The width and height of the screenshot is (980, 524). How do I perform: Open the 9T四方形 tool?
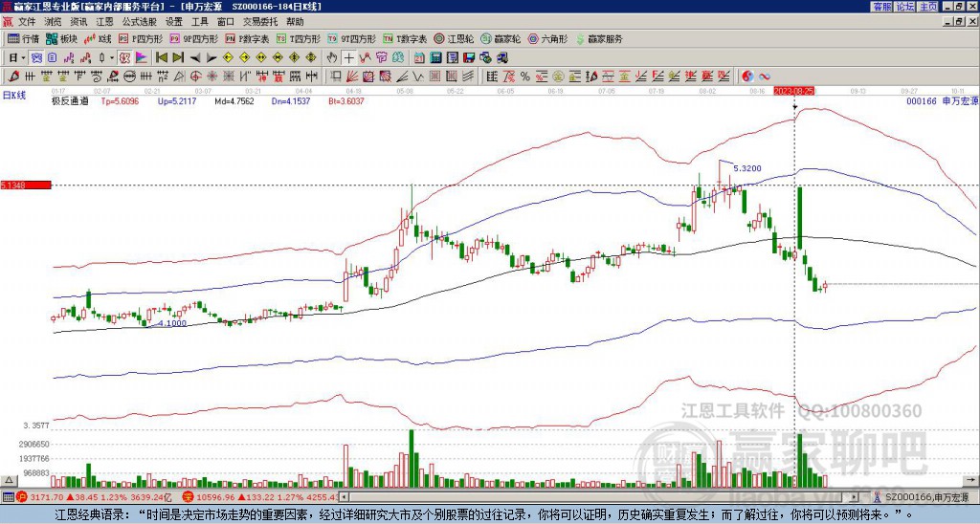351,38
